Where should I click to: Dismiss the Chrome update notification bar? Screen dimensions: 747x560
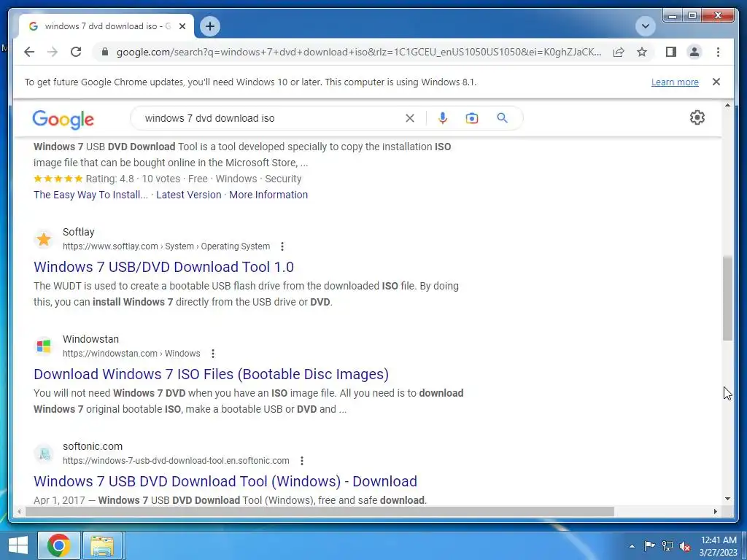coord(716,82)
